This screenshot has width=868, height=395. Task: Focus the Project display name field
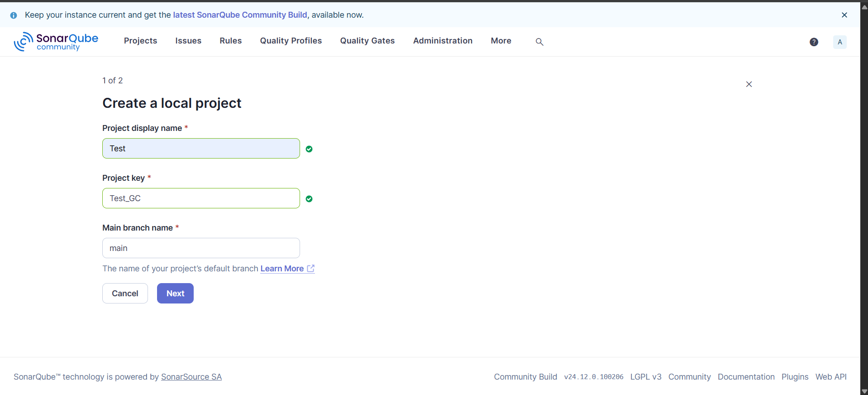pos(201,149)
